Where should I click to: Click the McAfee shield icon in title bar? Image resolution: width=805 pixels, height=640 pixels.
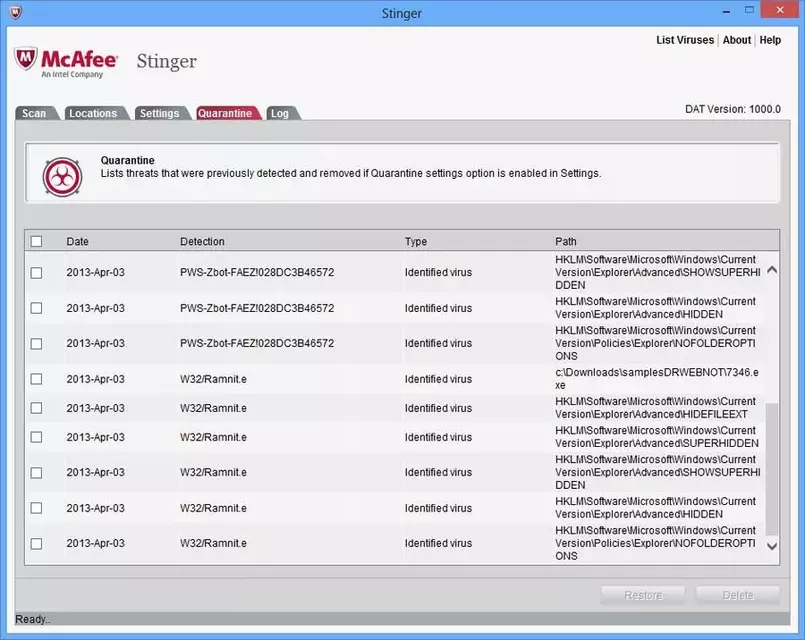coord(15,12)
